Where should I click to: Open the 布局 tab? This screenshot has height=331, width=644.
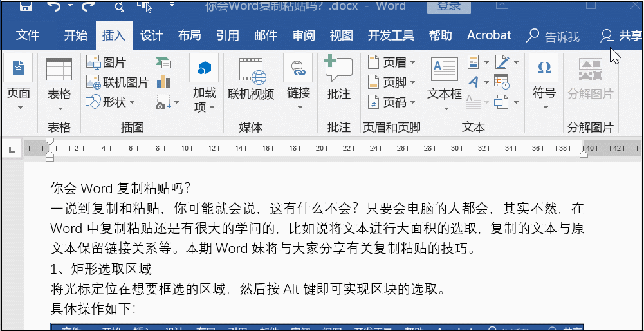point(189,35)
